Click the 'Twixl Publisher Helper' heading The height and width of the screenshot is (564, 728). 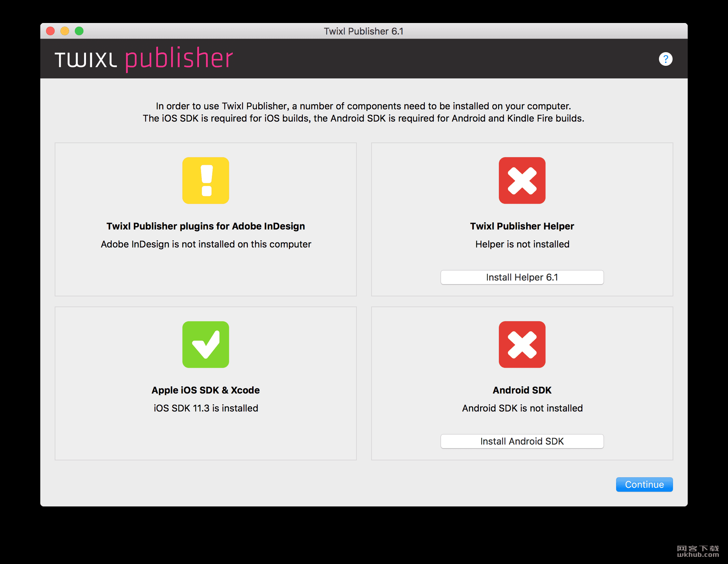tap(522, 226)
